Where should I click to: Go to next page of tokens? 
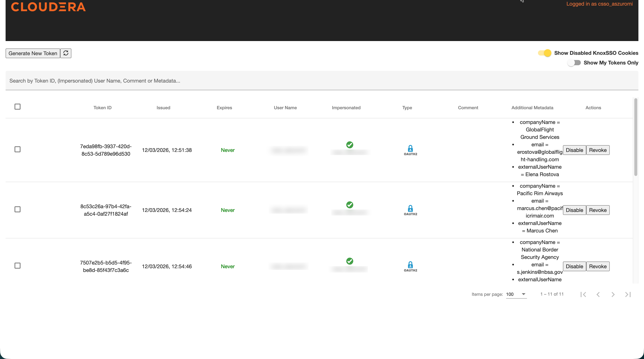point(613,294)
